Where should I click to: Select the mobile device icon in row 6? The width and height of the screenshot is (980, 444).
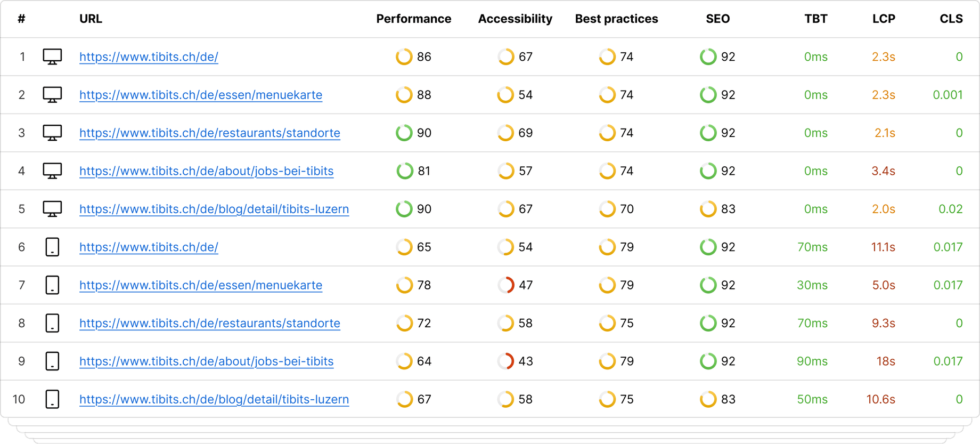point(52,247)
